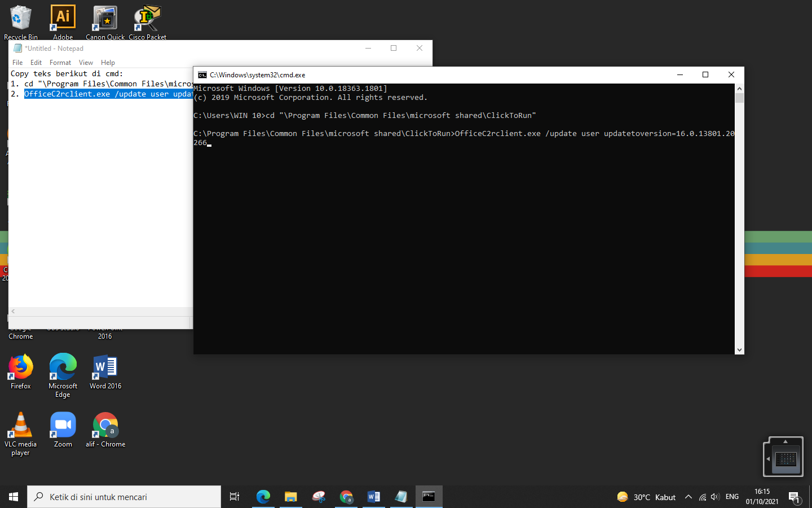812x508 pixels.
Task: Click the Windows Start button
Action: click(x=12, y=497)
